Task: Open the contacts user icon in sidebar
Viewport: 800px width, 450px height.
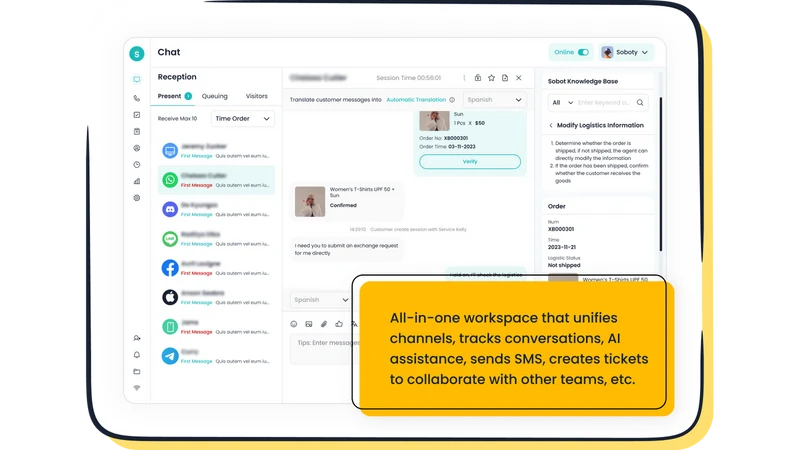Action: pos(137,148)
